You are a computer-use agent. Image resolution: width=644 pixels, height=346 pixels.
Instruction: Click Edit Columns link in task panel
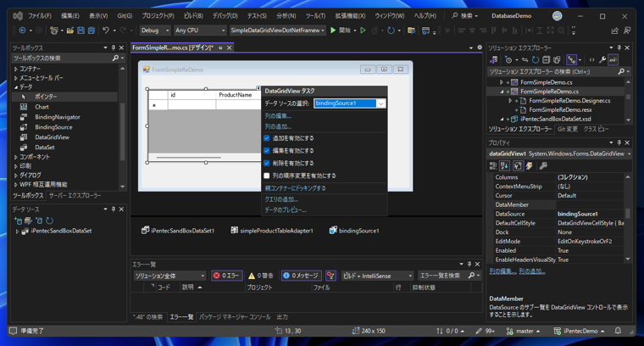tap(278, 116)
